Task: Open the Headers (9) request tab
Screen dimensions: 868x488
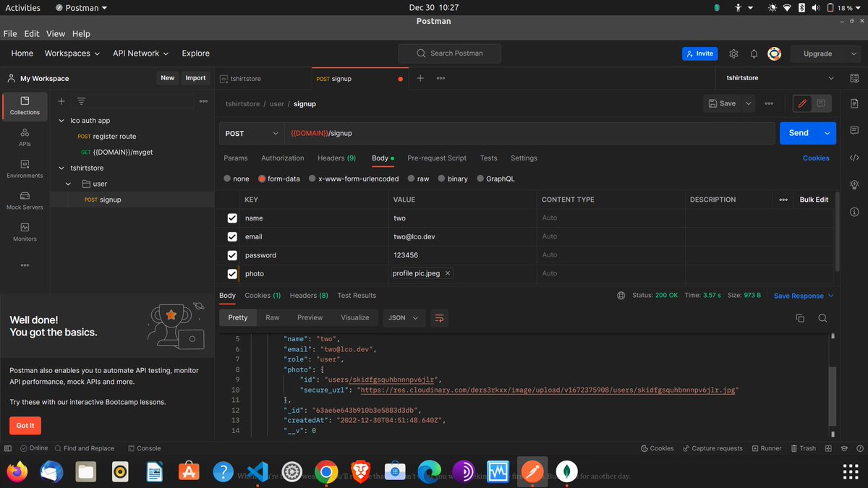Action: (x=336, y=158)
